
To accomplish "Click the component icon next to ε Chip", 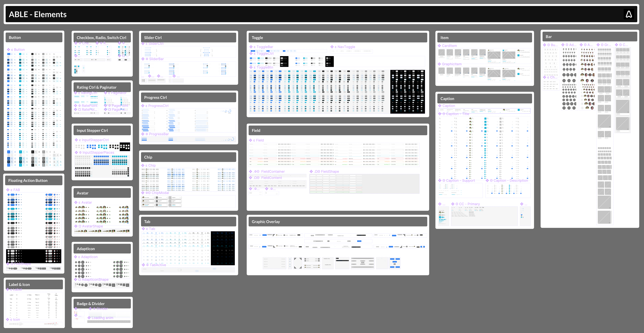I will (x=143, y=166).
